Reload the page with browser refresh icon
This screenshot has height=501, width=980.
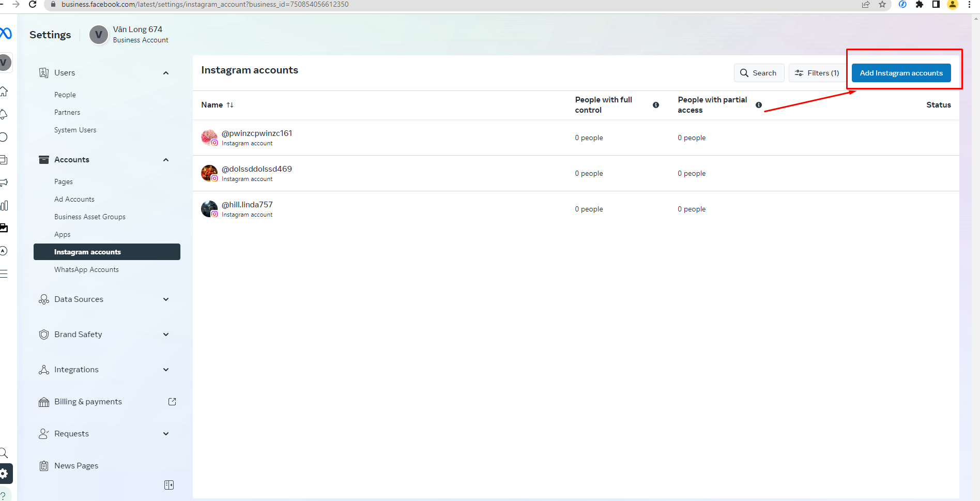33,4
